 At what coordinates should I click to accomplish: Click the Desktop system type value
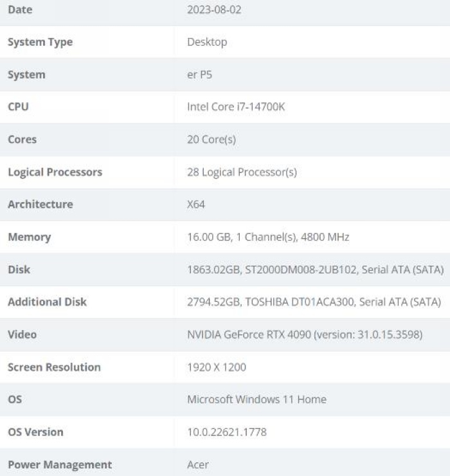[207, 42]
